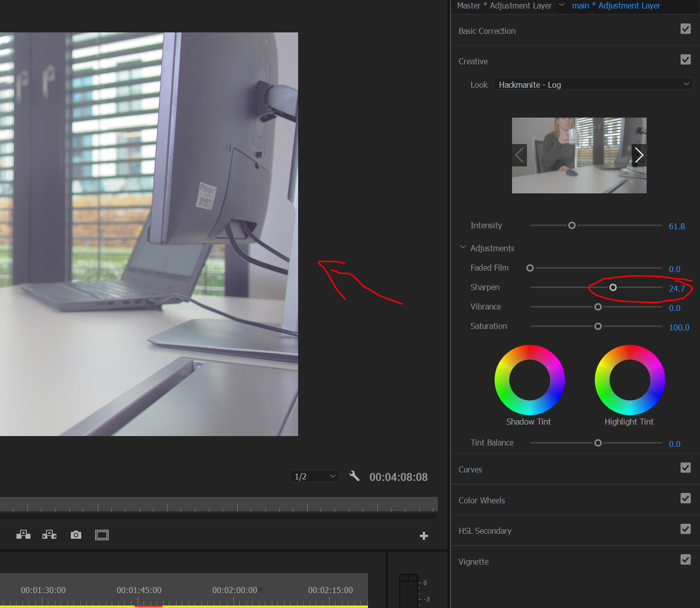The image size is (700, 608).
Task: Click the Tint Balance slider handle
Action: point(598,443)
